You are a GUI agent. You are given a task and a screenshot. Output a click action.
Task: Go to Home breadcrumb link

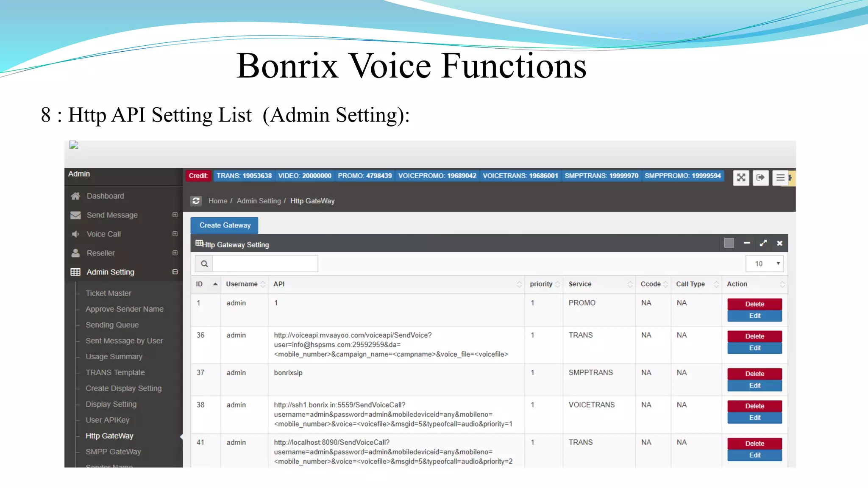[x=218, y=201]
